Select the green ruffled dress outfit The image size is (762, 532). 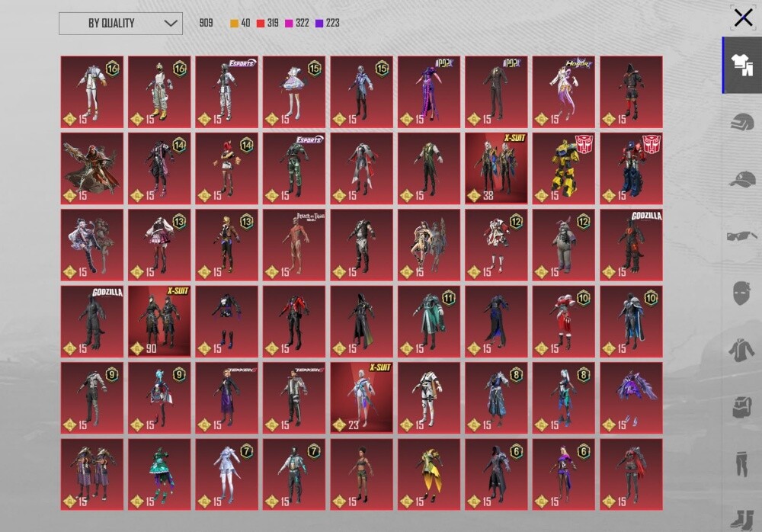coord(159,475)
